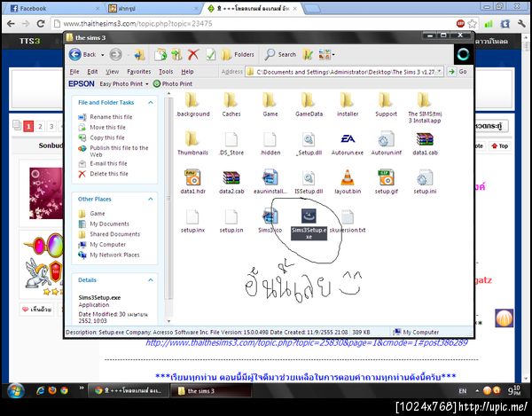This screenshot has height=416, width=532.
Task: Click the Copy To toolbar icon
Action: pyautogui.click(x=176, y=54)
